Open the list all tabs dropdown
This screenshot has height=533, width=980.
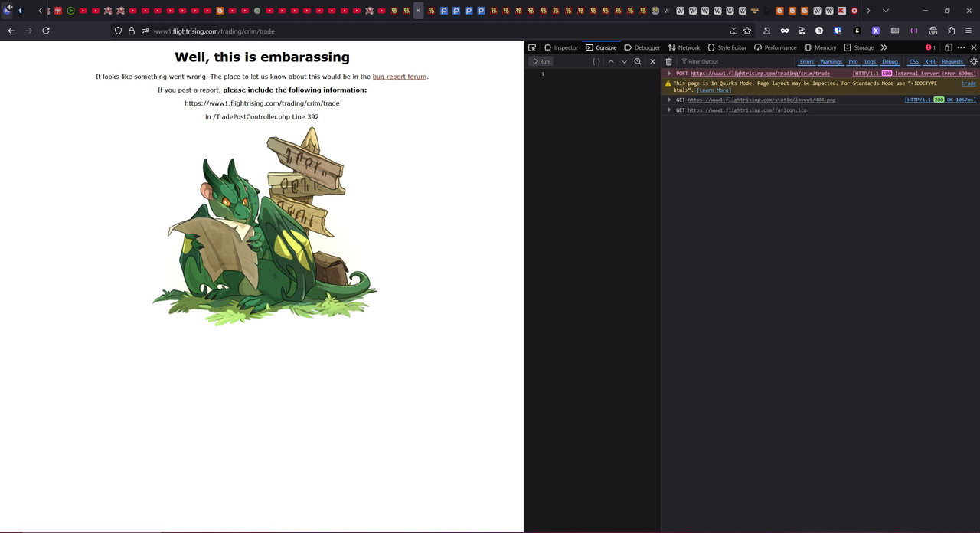tap(886, 11)
